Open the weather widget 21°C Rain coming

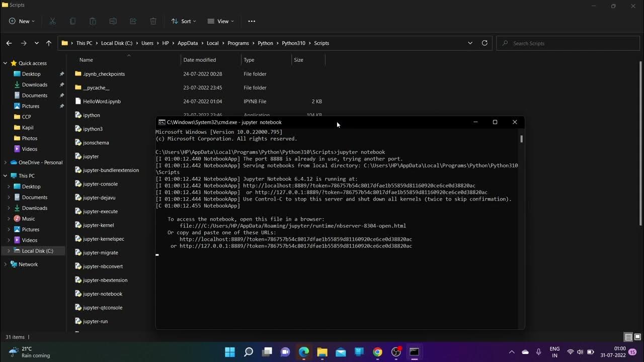coord(29,352)
